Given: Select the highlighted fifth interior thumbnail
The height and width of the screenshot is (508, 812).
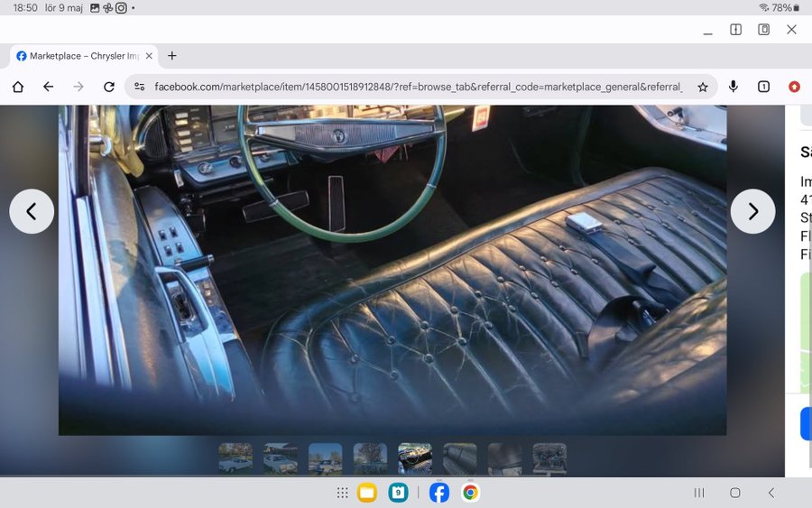Looking at the screenshot, I should (415, 458).
